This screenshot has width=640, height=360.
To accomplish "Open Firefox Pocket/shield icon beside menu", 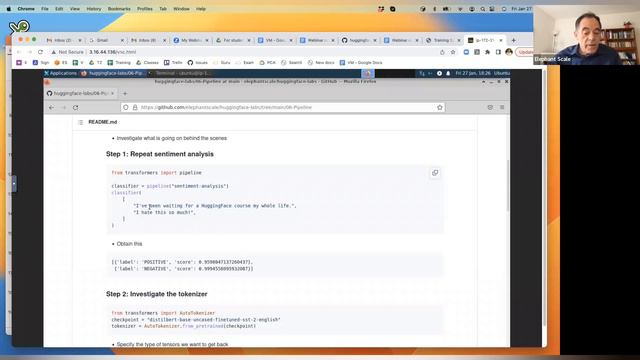I will pyautogui.click(x=490, y=107).
